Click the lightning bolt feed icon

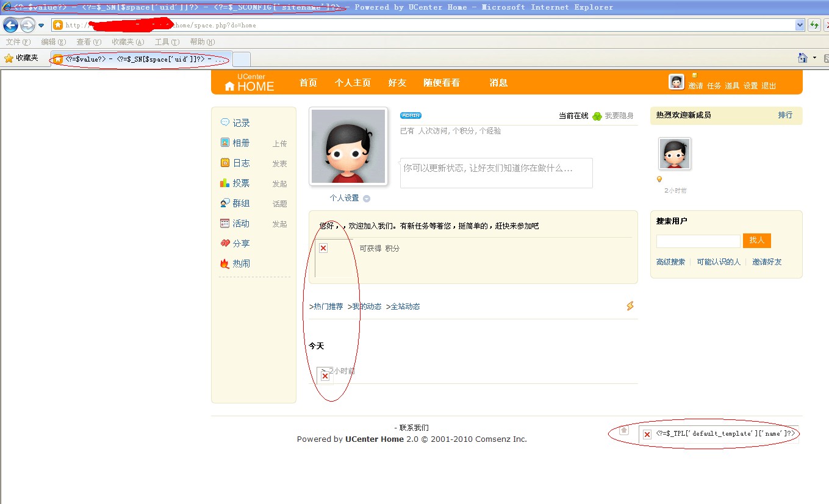tap(630, 306)
